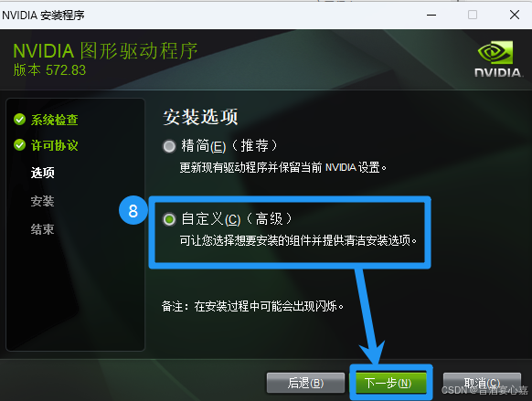Select the 安装 step in sidebar
The width and height of the screenshot is (532, 401).
coord(42,201)
